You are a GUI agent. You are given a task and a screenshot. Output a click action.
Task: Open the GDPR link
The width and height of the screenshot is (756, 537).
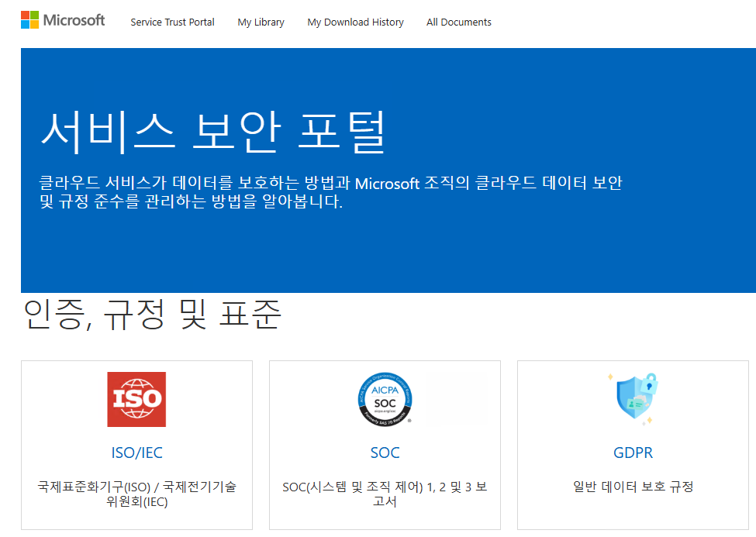coord(633,453)
